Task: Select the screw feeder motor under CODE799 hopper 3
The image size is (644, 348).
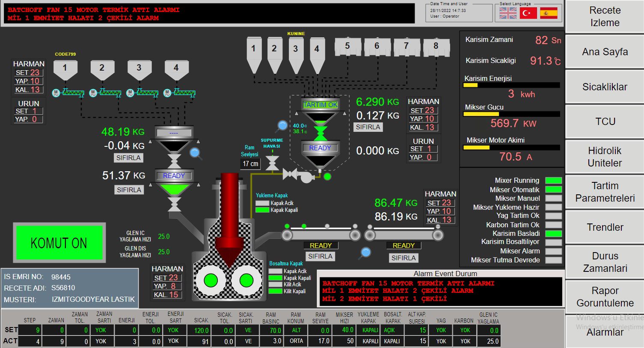Action: coord(131,93)
